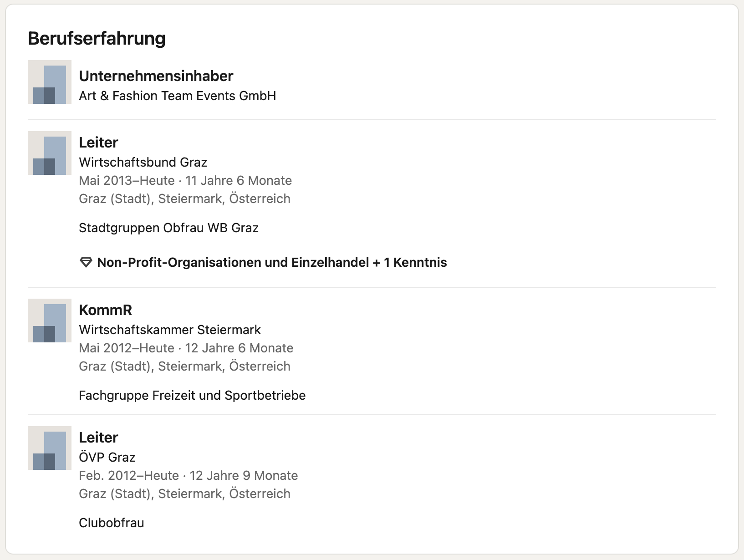Viewport: 744px width, 560px height.
Task: Click the KommR position title
Action: click(x=106, y=310)
